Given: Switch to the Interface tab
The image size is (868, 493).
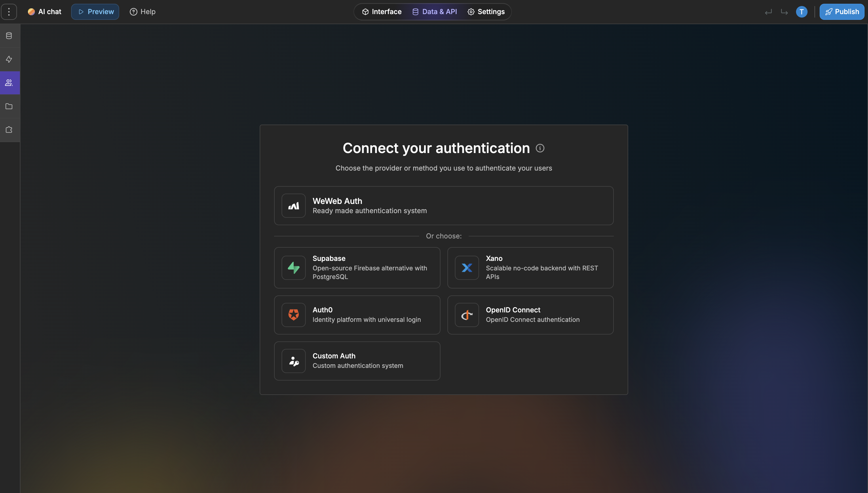Looking at the screenshot, I should (x=382, y=12).
